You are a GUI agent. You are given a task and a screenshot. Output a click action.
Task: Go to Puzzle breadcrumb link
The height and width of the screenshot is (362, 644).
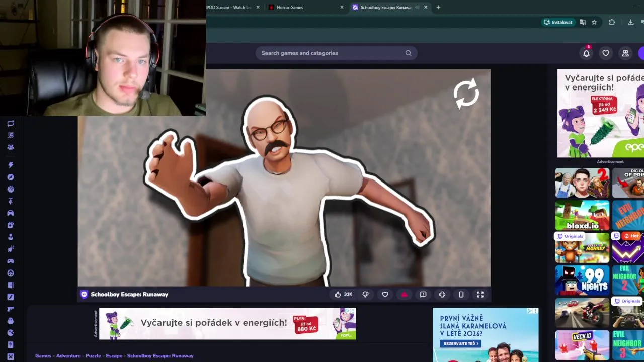tap(93, 355)
